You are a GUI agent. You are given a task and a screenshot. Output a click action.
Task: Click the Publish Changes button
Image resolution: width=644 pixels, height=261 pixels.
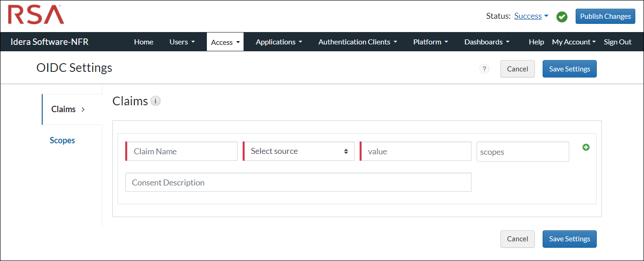coord(605,16)
